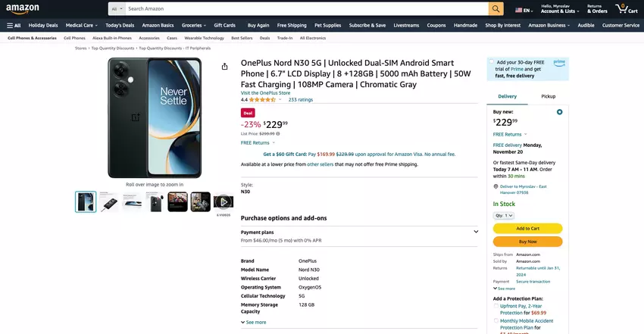Check the Prime 30-day free trial checkbox
Screen dimensions: 644x334
pyautogui.click(x=492, y=62)
